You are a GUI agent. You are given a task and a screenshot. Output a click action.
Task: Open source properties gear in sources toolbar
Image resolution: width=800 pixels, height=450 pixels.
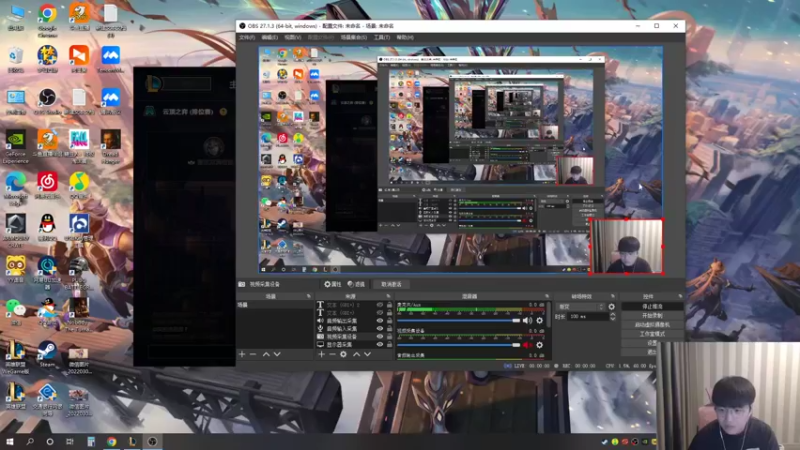click(x=343, y=354)
